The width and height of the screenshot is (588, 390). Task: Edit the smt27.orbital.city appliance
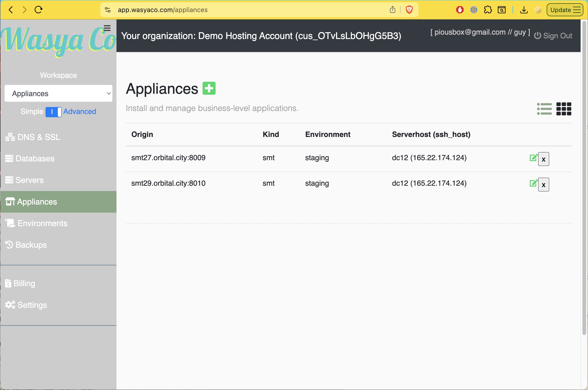pyautogui.click(x=533, y=158)
